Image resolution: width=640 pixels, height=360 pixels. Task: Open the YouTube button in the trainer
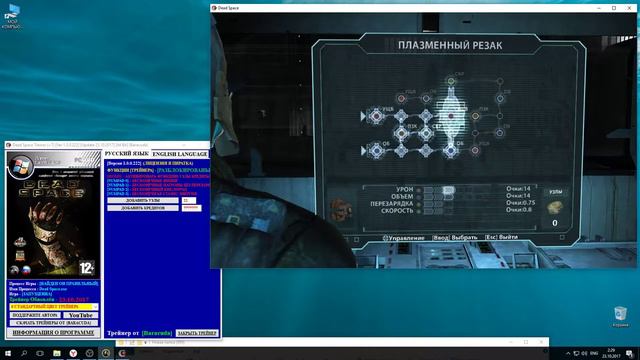tap(80, 315)
